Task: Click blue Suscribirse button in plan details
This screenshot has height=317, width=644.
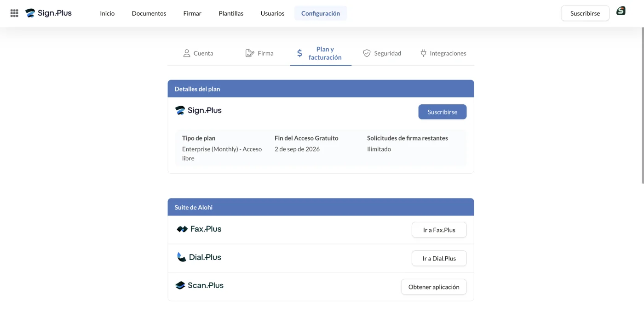Action: point(443,112)
